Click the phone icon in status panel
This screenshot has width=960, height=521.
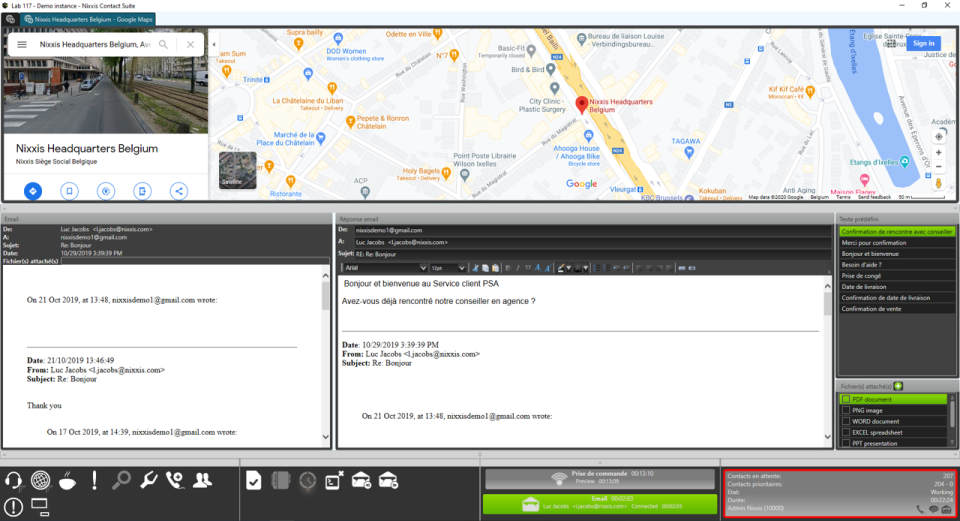tap(920, 509)
